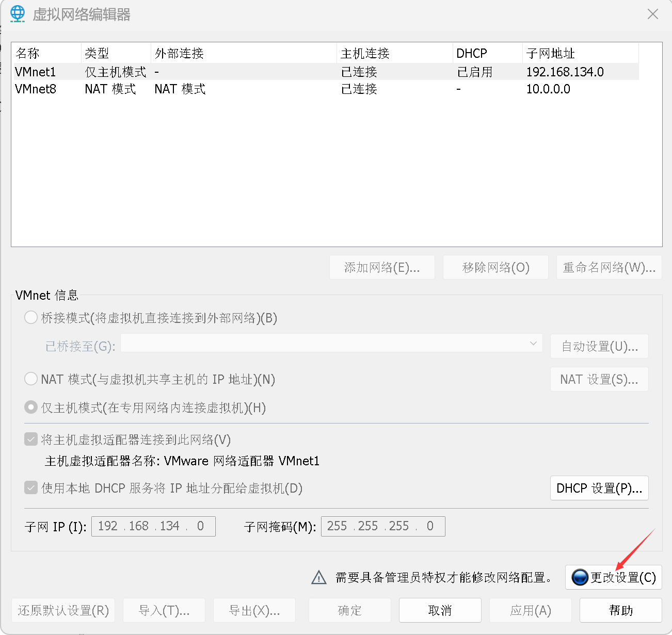Click the 已启用 DHCP cell
Image resolution: width=672 pixels, height=635 pixels.
click(475, 72)
